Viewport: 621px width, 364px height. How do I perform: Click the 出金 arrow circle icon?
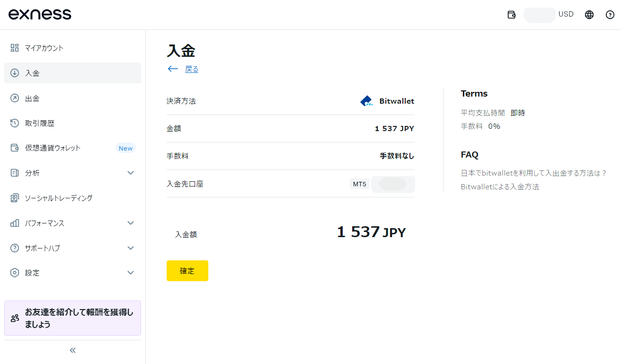[15, 98]
